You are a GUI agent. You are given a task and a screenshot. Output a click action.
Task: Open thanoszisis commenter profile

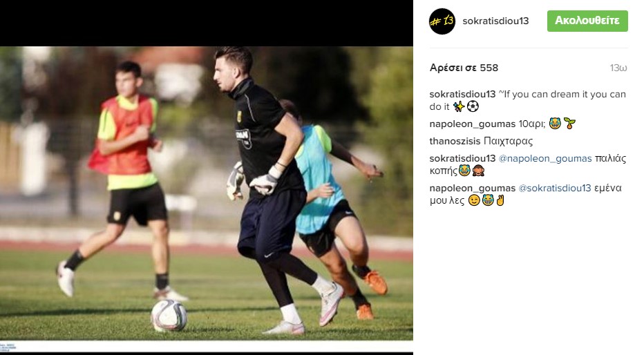(x=455, y=141)
